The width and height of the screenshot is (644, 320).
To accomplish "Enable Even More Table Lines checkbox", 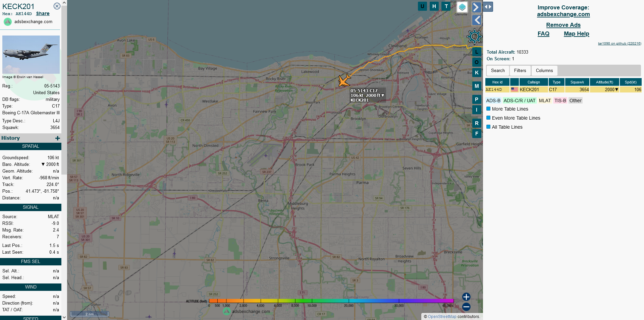I will pos(488,118).
